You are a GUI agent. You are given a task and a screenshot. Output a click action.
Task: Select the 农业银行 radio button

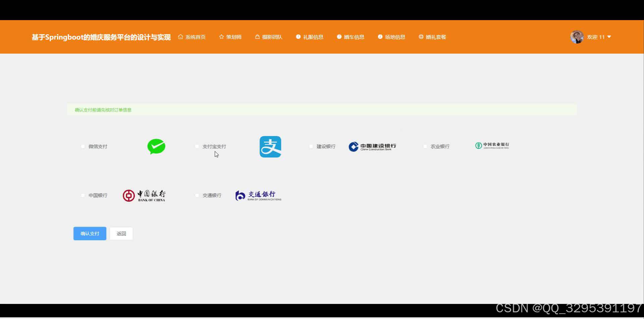pyautogui.click(x=425, y=146)
